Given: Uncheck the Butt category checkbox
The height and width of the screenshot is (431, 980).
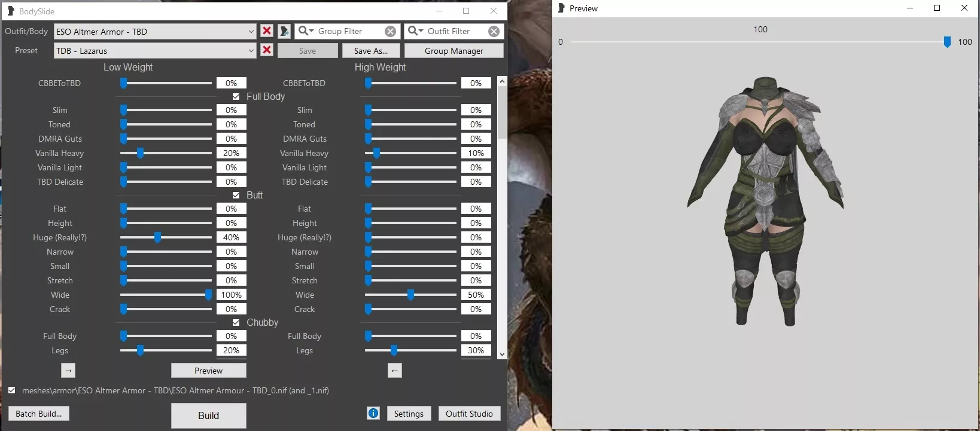Looking at the screenshot, I should point(236,195).
